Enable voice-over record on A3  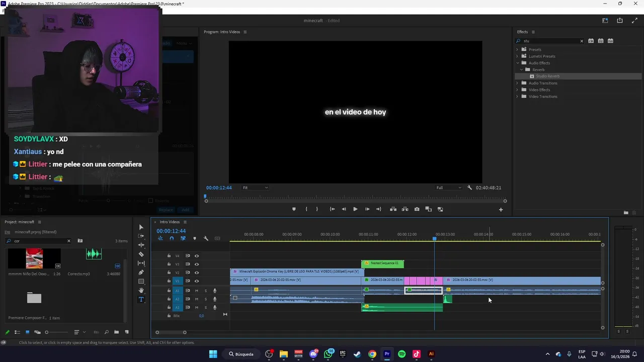tap(214, 307)
